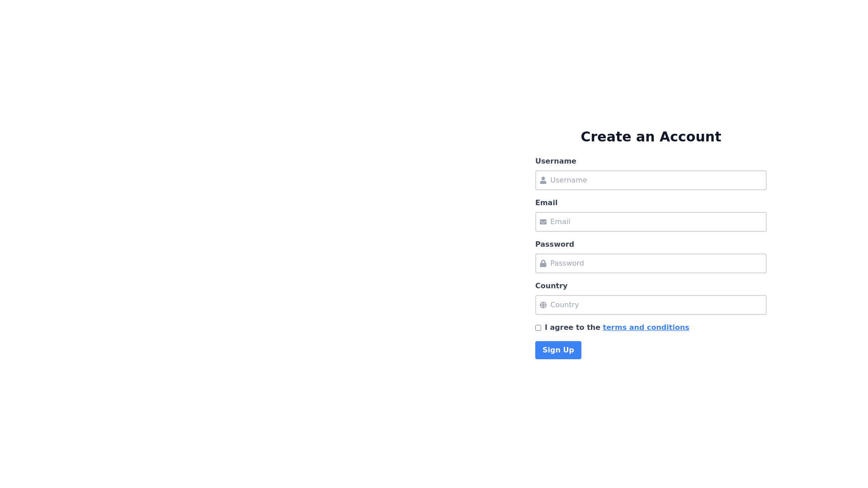This screenshot has height=488, width=868.
Task: Click the bold Password label above its field
Action: pos(554,244)
